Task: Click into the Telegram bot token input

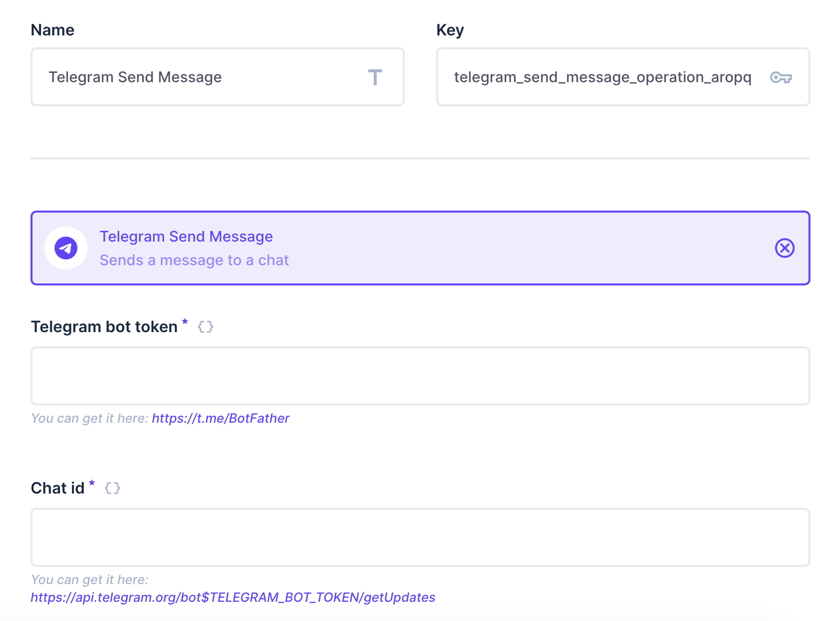Action: point(420,376)
